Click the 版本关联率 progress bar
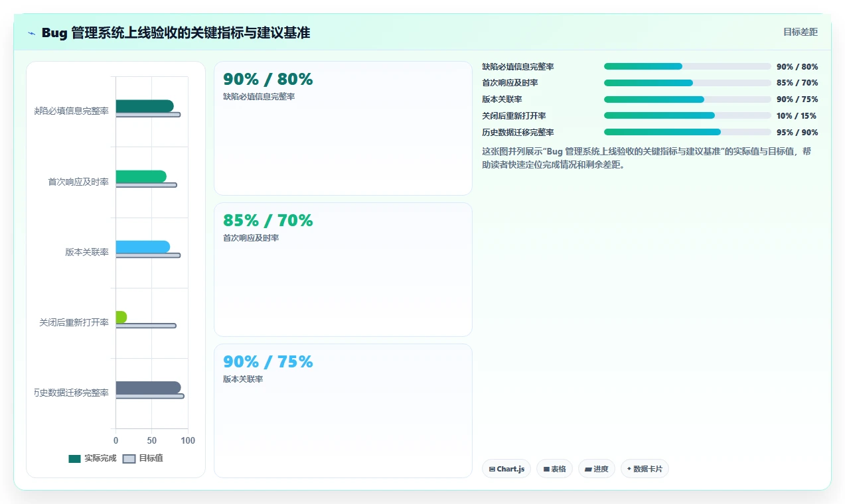The height and width of the screenshot is (504, 845). (x=687, y=99)
